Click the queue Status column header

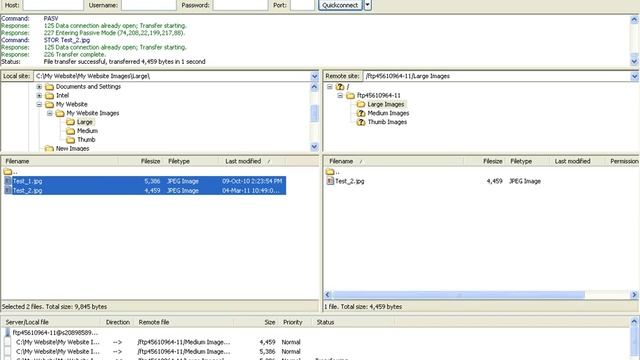pos(353,322)
